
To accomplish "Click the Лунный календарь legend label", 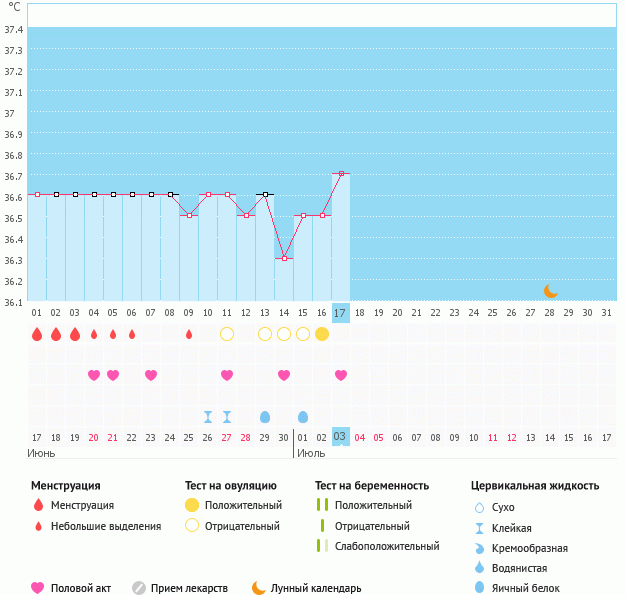I will coord(316,588).
